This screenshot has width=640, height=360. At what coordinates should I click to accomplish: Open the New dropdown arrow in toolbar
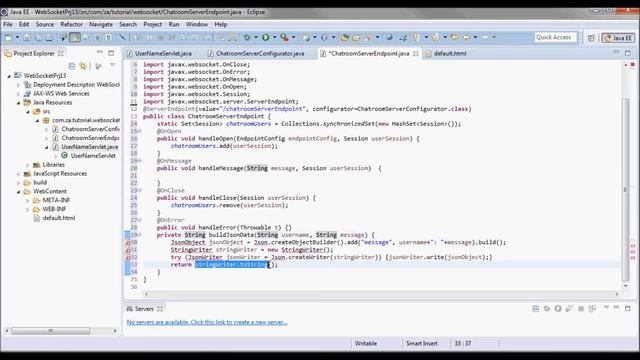point(17,38)
